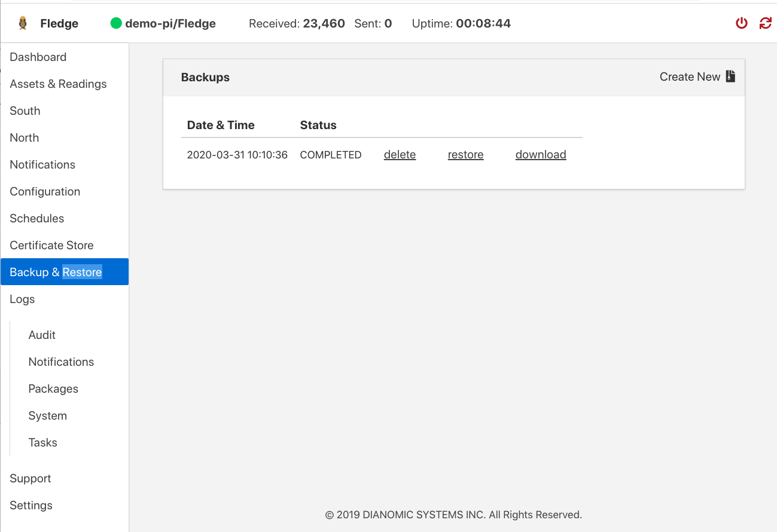
Task: Open the South services page
Action: point(25,111)
